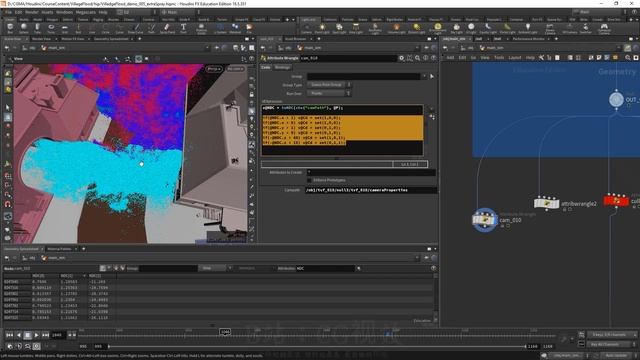Add a Point Light from shelf
Image resolution: width=640 pixels, height=360 pixels.
pos(322,29)
